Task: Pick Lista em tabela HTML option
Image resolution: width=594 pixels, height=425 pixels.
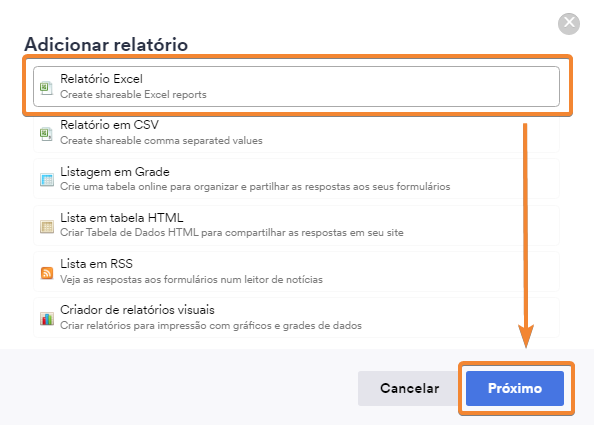Action: [296, 225]
